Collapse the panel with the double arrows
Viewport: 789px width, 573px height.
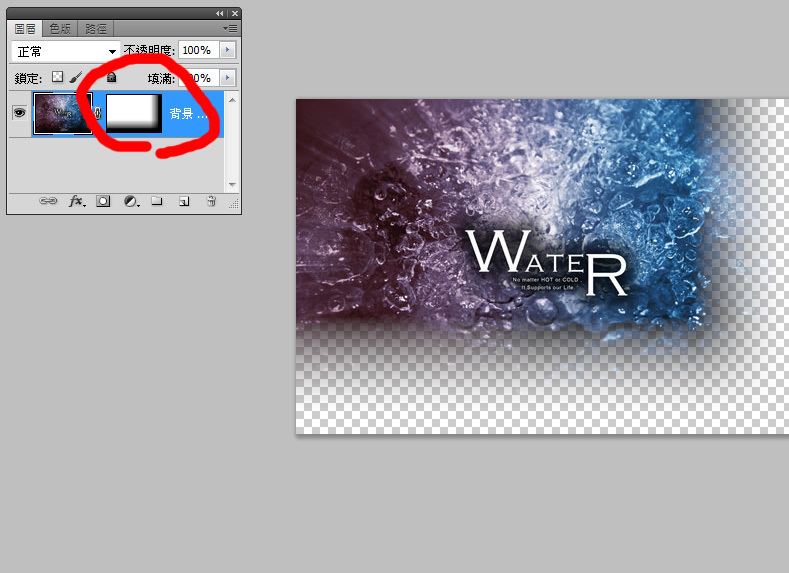pos(219,14)
